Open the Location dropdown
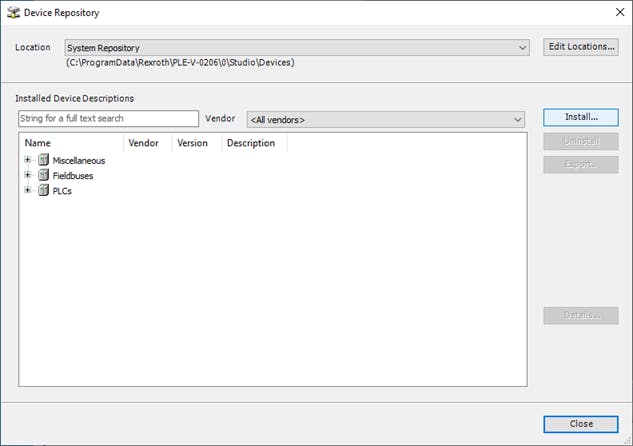 (x=522, y=48)
